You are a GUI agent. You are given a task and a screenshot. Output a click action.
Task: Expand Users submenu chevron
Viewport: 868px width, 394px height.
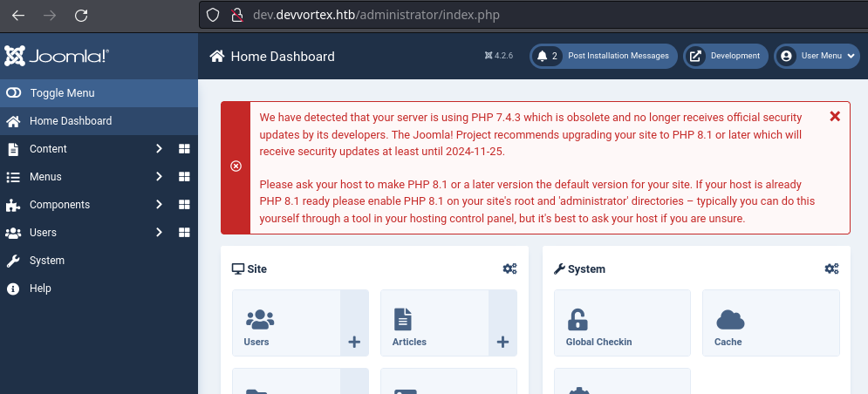(x=159, y=233)
